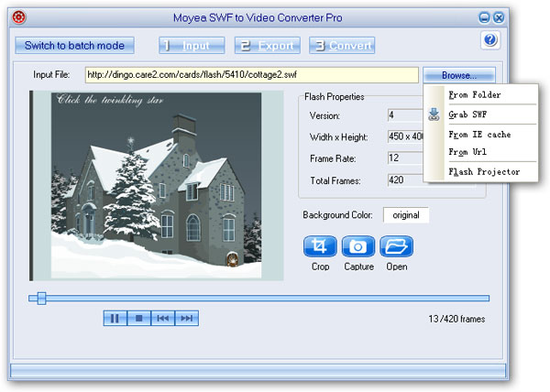
Task: Click the Open folder icon
Action: 396,246
